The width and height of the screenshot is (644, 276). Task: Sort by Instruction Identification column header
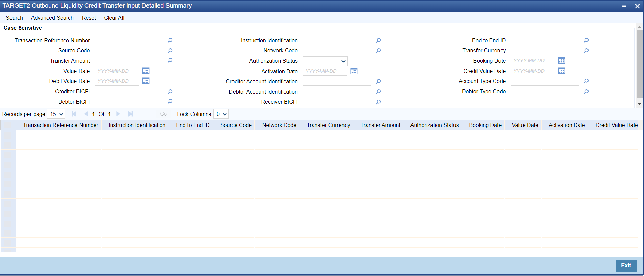point(137,125)
